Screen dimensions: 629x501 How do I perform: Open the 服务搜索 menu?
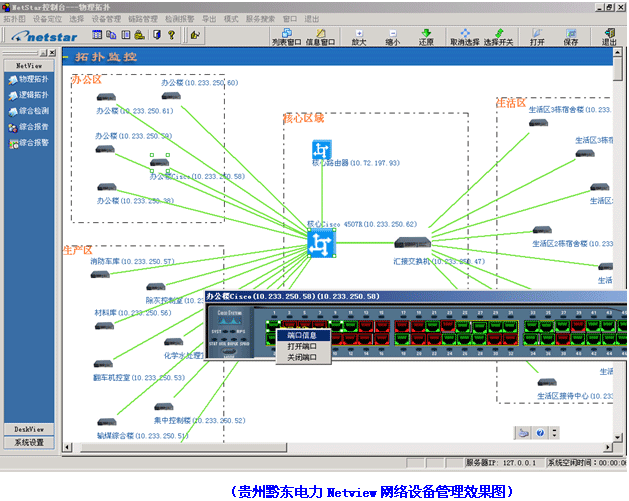coord(260,19)
